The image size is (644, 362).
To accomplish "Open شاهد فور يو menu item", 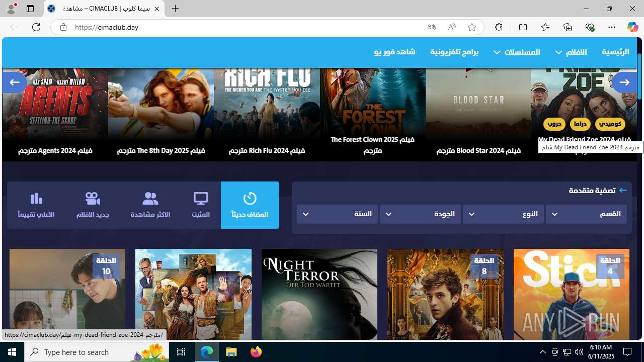I will coord(394,52).
